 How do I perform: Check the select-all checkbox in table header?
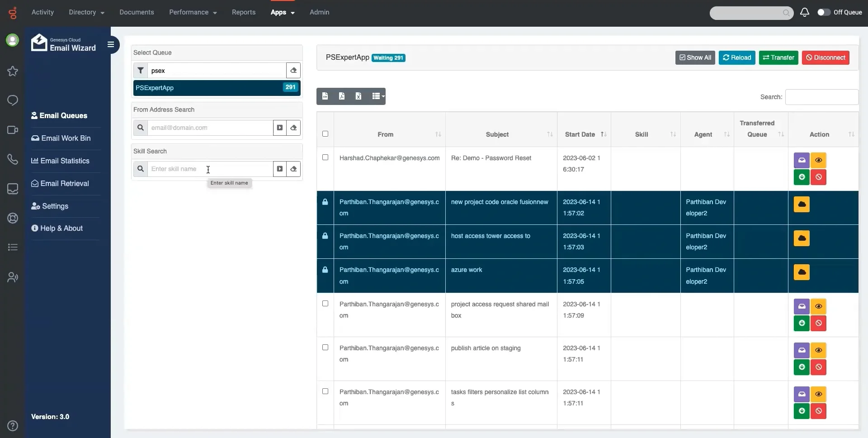coord(325,134)
